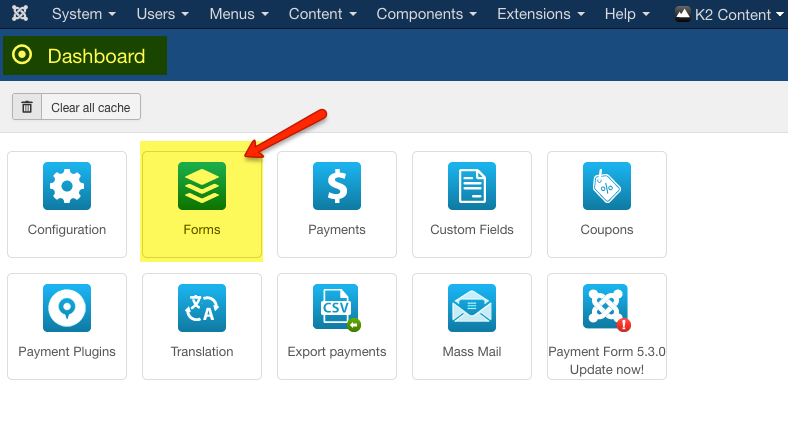Image resolution: width=788 pixels, height=424 pixels.
Task: Open the Payments dollar icon
Action: [x=337, y=186]
